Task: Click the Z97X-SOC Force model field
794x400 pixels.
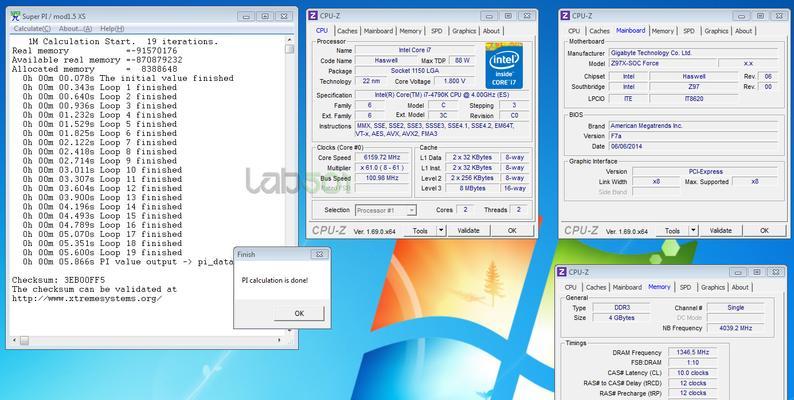Action: [x=663, y=63]
